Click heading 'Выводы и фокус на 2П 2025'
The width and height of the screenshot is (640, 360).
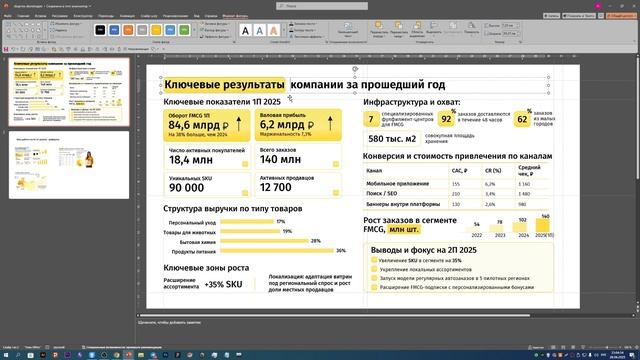pos(423,250)
